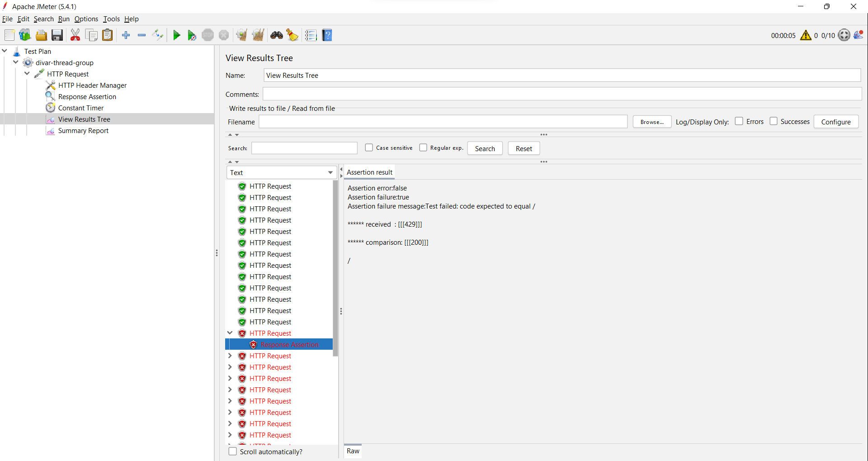Open the Search menu
Viewport: 868px width, 461px height.
pos(43,19)
